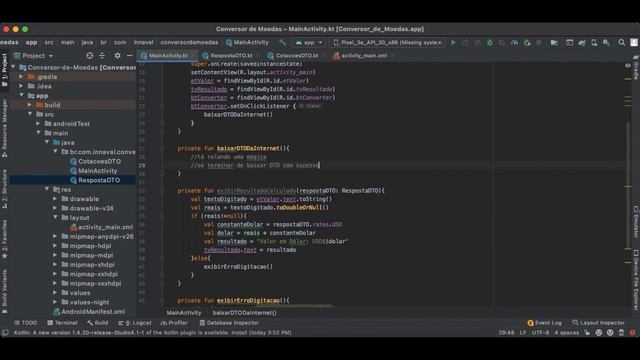Run the app with the green play button
This screenshot has width=640, height=360.
tap(453, 42)
